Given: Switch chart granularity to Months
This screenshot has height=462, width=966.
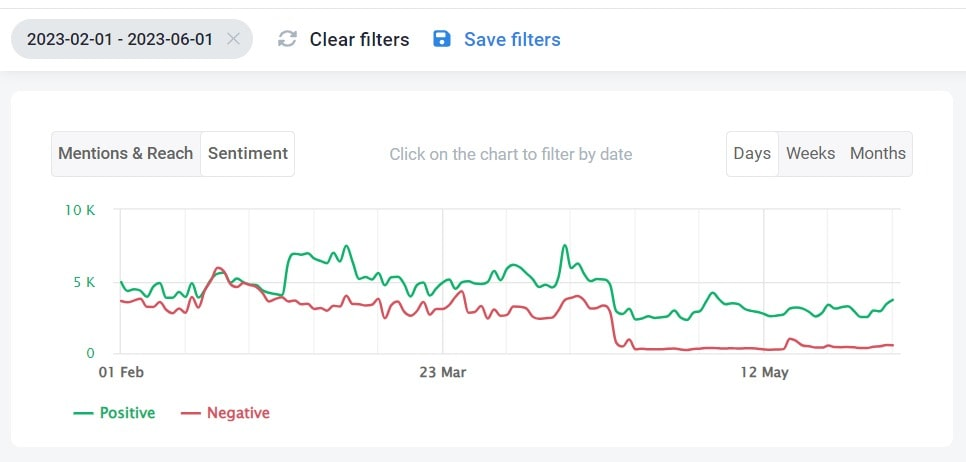Looking at the screenshot, I should click(878, 153).
